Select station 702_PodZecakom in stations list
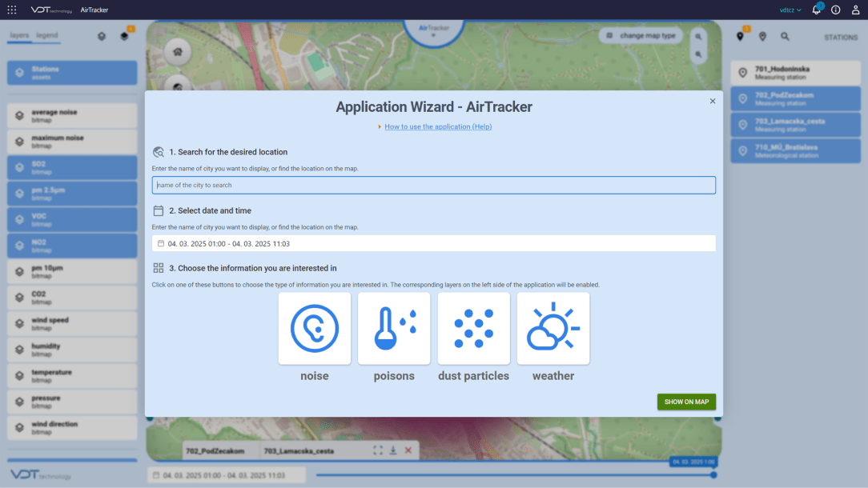Image resolution: width=868 pixels, height=488 pixels. click(795, 99)
